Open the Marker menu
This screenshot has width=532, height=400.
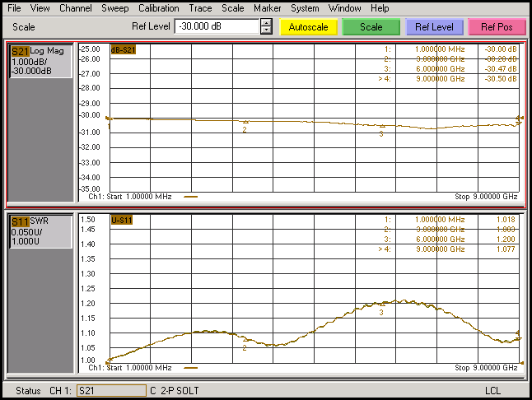pos(267,8)
